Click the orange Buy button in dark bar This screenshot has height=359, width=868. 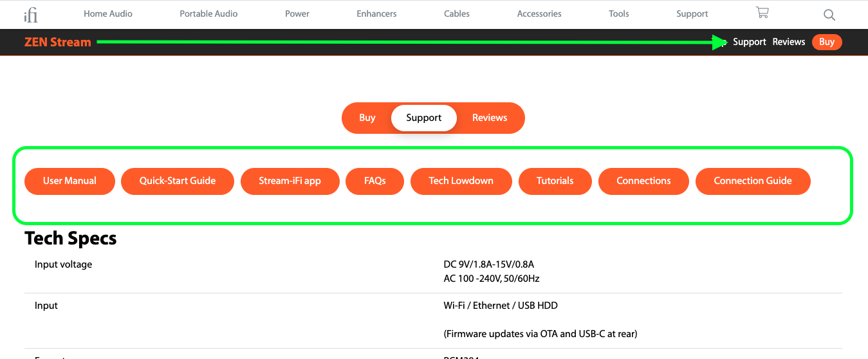click(827, 42)
